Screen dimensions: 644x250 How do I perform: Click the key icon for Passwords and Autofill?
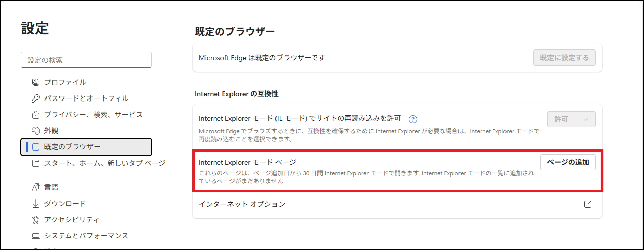click(35, 98)
